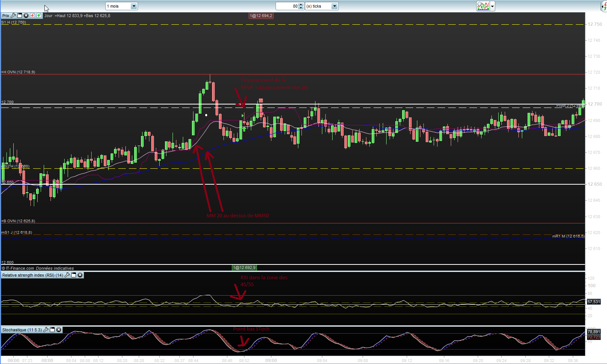Image resolution: width=607 pixels, height=364 pixels.
Task: Click the red down-arrow icon in the Prix header
Action: 32,16
